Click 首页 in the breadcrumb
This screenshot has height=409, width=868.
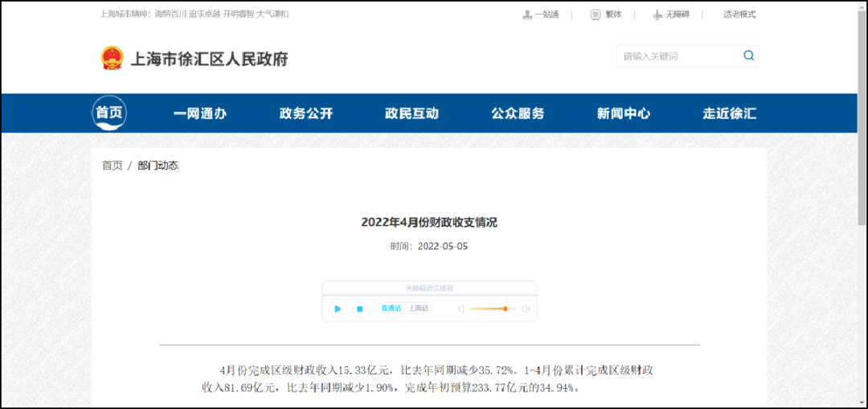tap(113, 166)
